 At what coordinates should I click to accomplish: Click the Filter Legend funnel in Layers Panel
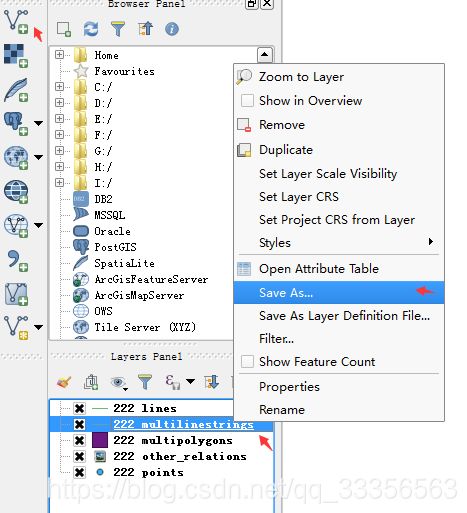[x=145, y=382]
